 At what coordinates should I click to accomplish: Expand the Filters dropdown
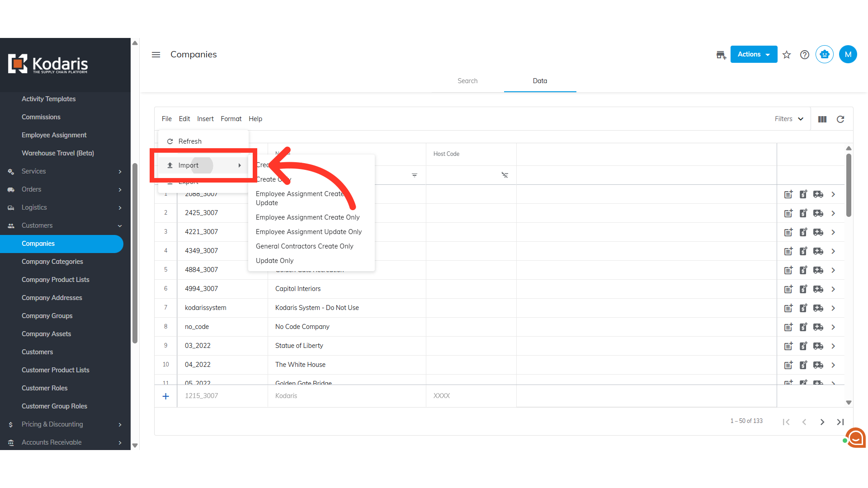[789, 119]
